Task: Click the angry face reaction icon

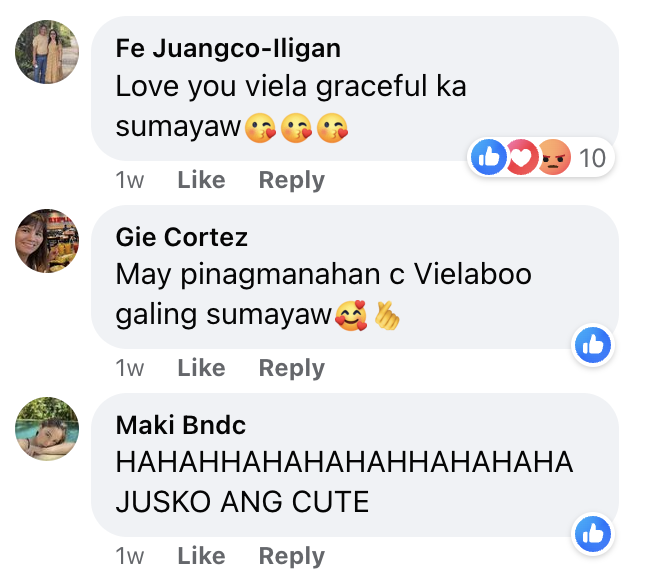Action: click(554, 157)
